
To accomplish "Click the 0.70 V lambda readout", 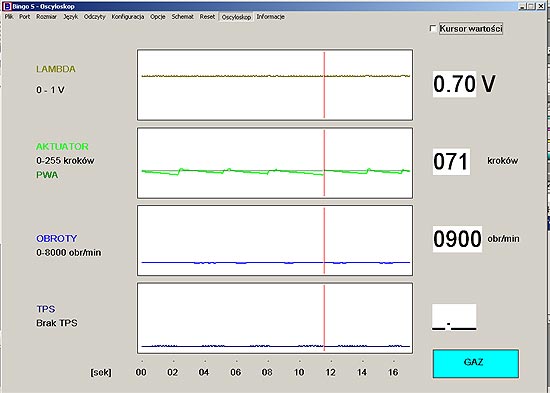I will (454, 84).
